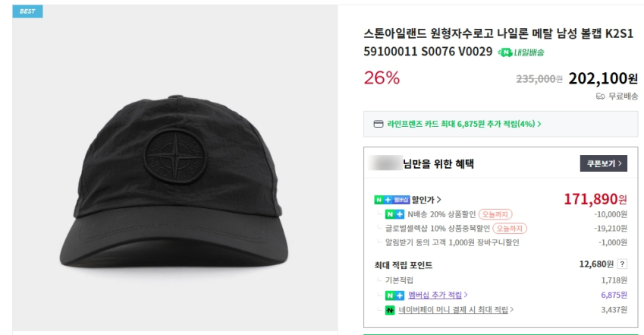Viewport: 644px width, 335px height.
Task: Click the N+ membership badge beside 할인가
Action: pos(391,200)
